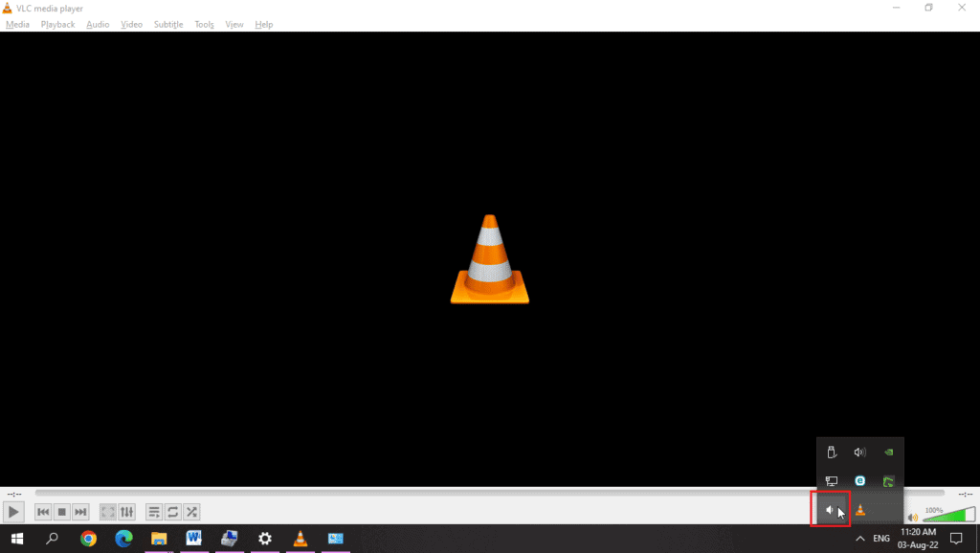This screenshot has width=980, height=553.
Task: Stop playback with the Stop button
Action: pos(61,512)
